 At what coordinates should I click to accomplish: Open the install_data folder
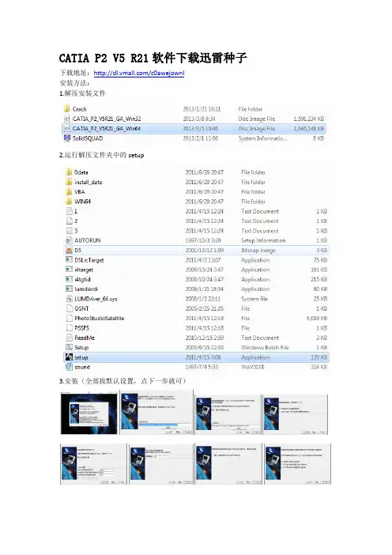(88, 182)
